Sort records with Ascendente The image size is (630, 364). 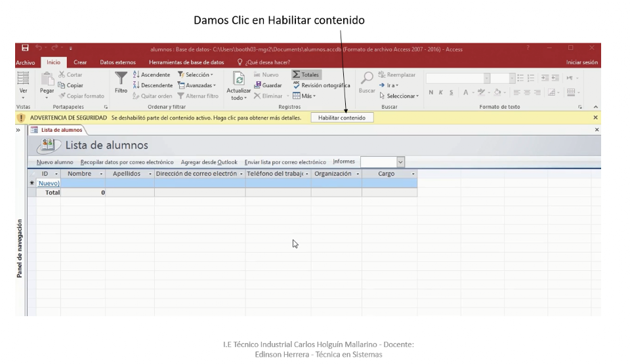[152, 75]
